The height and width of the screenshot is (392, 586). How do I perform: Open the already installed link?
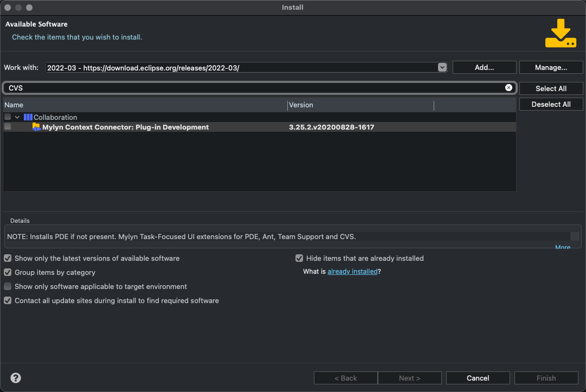[x=352, y=272]
